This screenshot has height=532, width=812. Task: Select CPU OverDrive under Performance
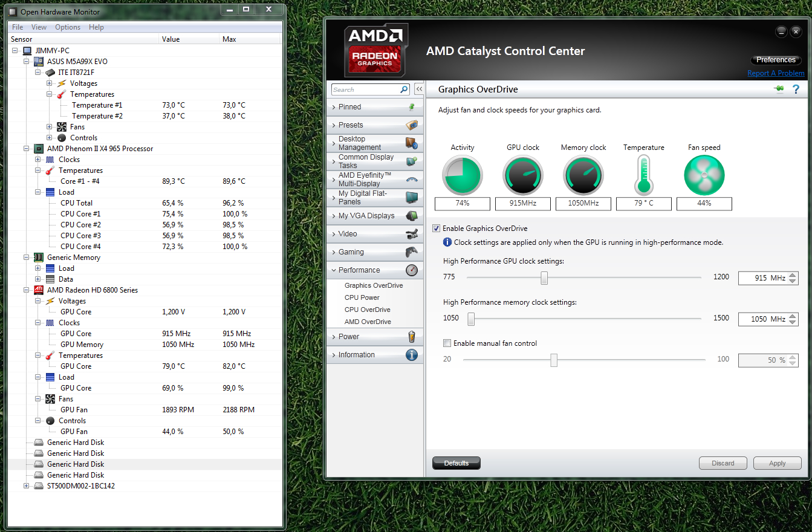[x=368, y=310]
